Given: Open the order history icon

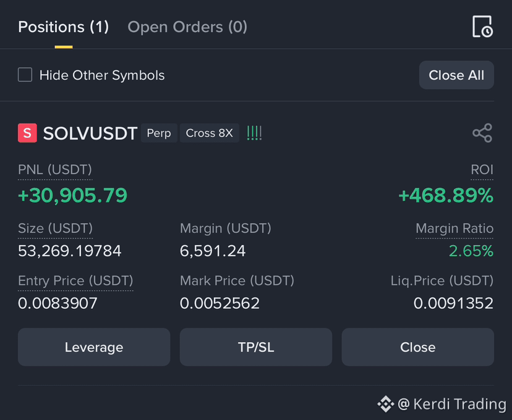Looking at the screenshot, I should point(482,27).
